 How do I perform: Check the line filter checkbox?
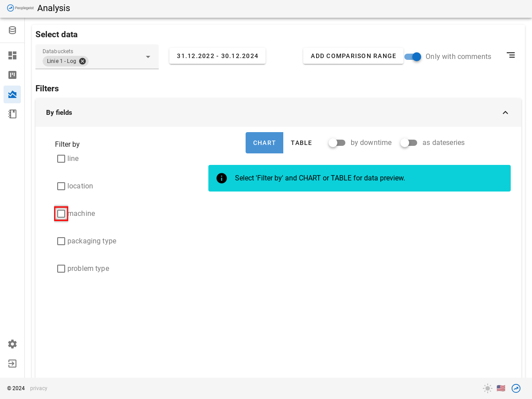tap(61, 159)
